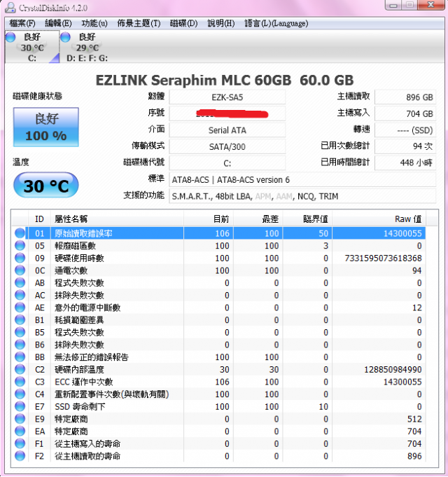Click the firmware field EZK-SA5
Image resolution: width=448 pixels, height=477 pixels.
click(x=227, y=97)
